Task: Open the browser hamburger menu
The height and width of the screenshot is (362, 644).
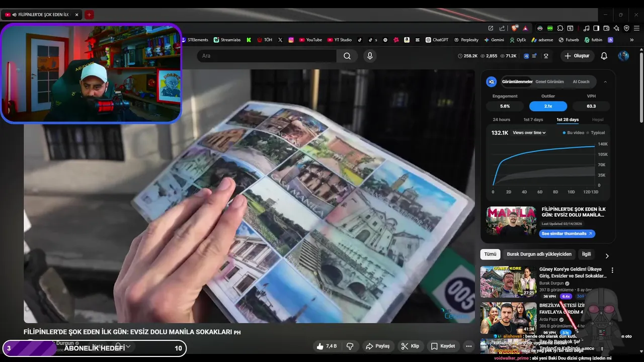Action: pos(636,28)
